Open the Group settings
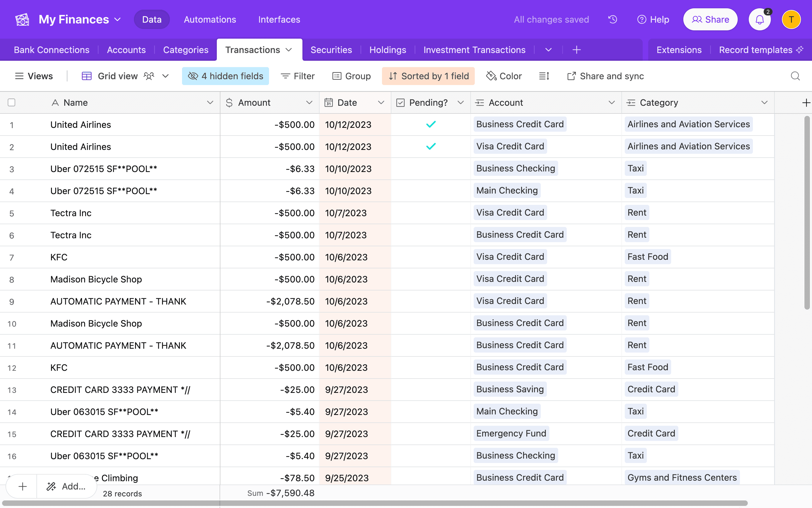812x508 pixels. pos(352,76)
